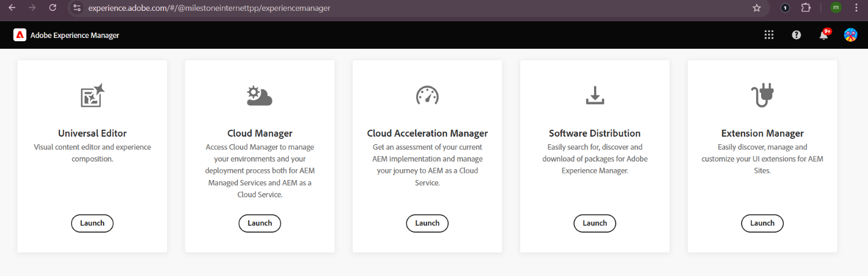868x276 pixels.
Task: Go forward with the browser arrow
Action: 32,8
